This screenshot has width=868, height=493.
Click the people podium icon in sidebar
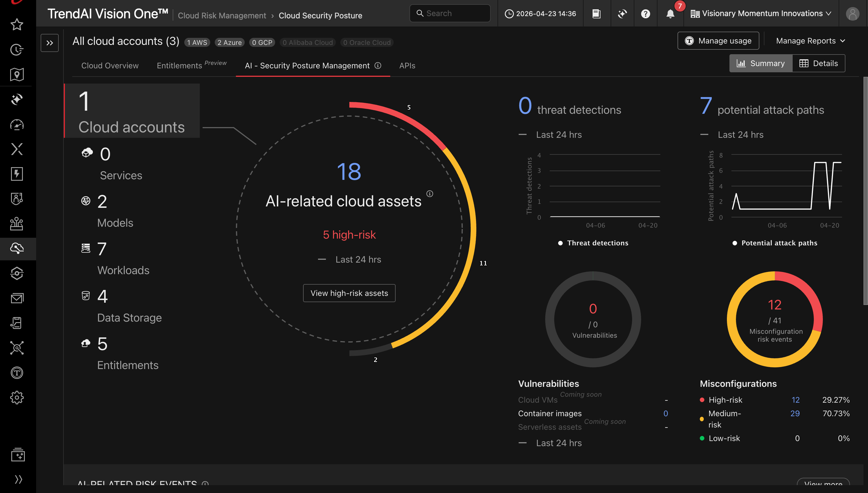click(17, 224)
